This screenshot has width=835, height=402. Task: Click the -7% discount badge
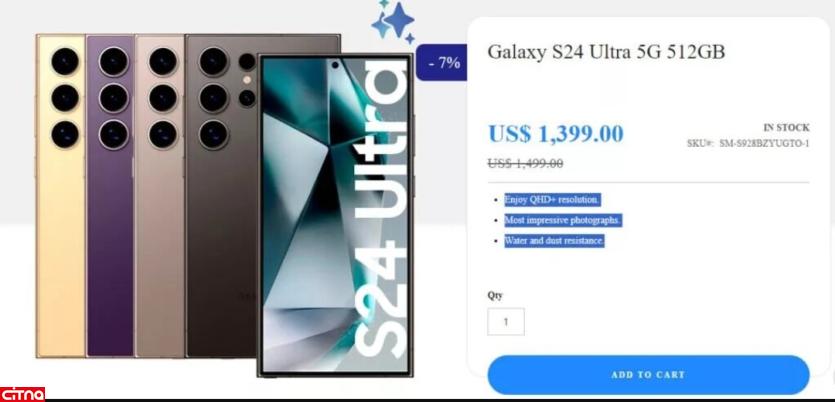point(444,63)
